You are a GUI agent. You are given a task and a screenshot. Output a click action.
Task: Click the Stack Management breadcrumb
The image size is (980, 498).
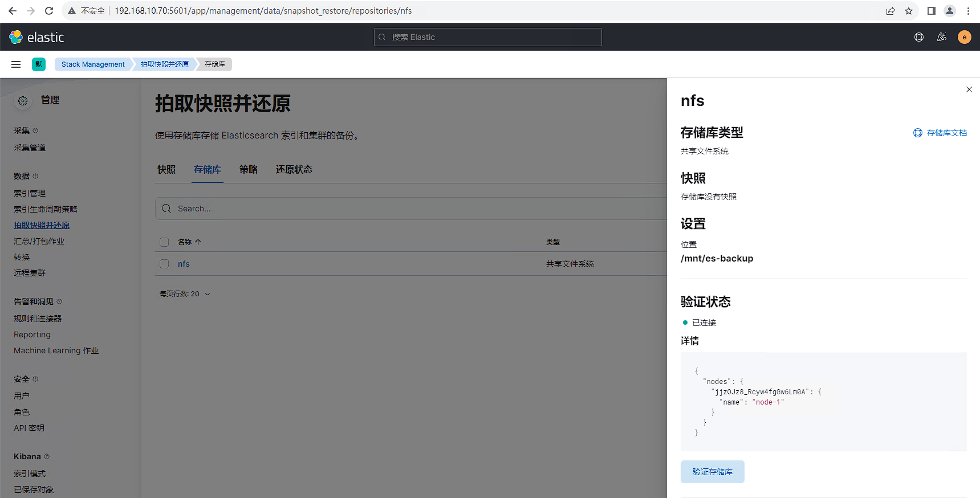click(93, 64)
